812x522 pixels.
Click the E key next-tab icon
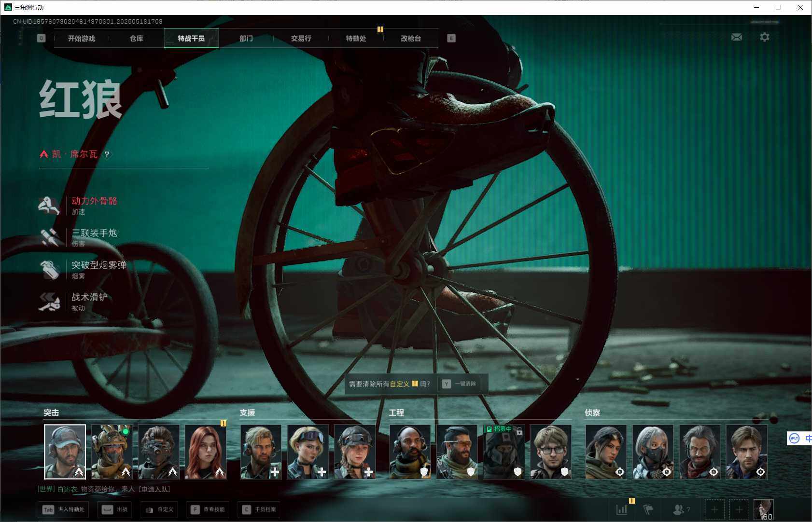pos(451,38)
